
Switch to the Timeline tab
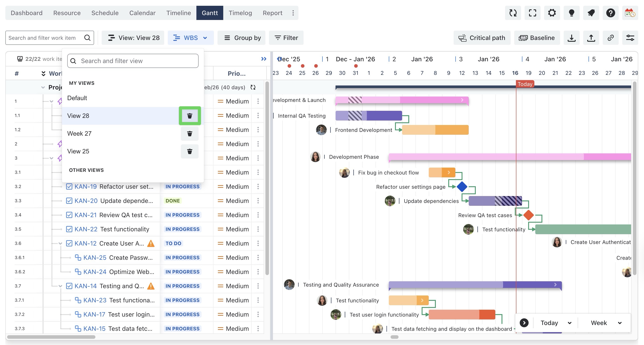[178, 13]
